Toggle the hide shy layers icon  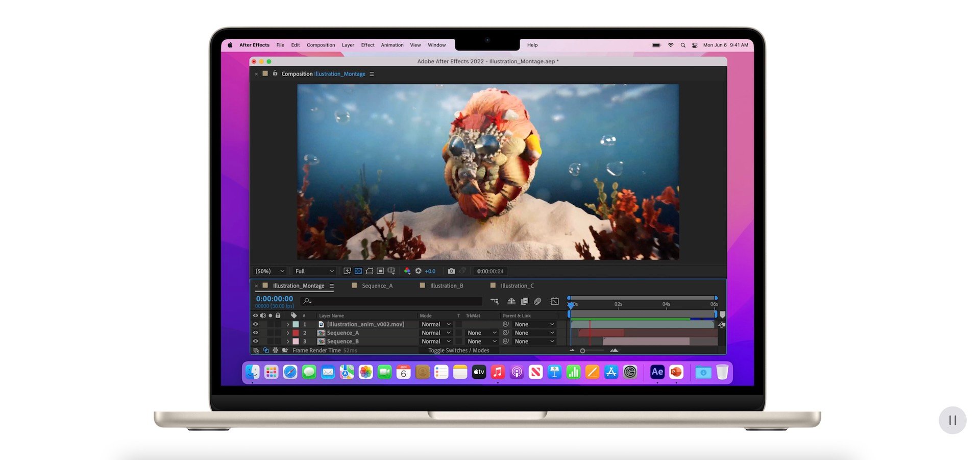(x=511, y=301)
